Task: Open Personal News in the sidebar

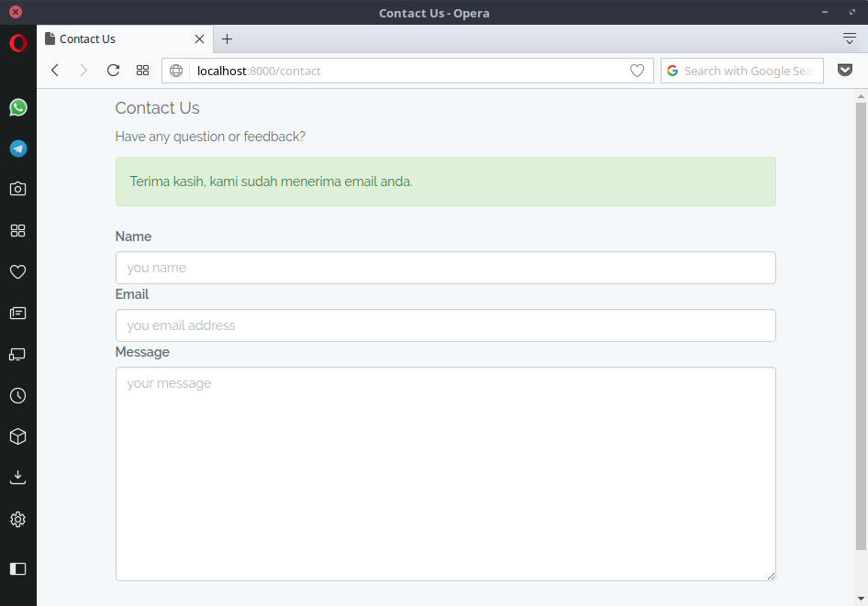Action: coord(17,314)
